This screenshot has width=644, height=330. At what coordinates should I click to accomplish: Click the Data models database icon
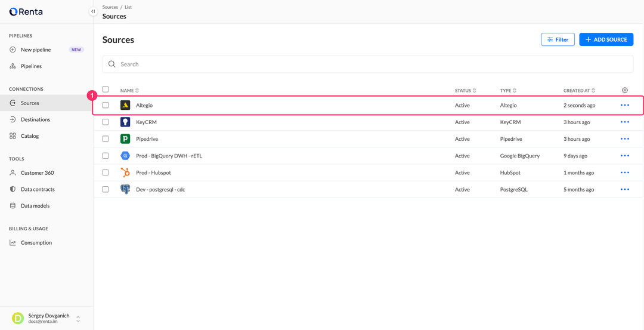[13, 206]
